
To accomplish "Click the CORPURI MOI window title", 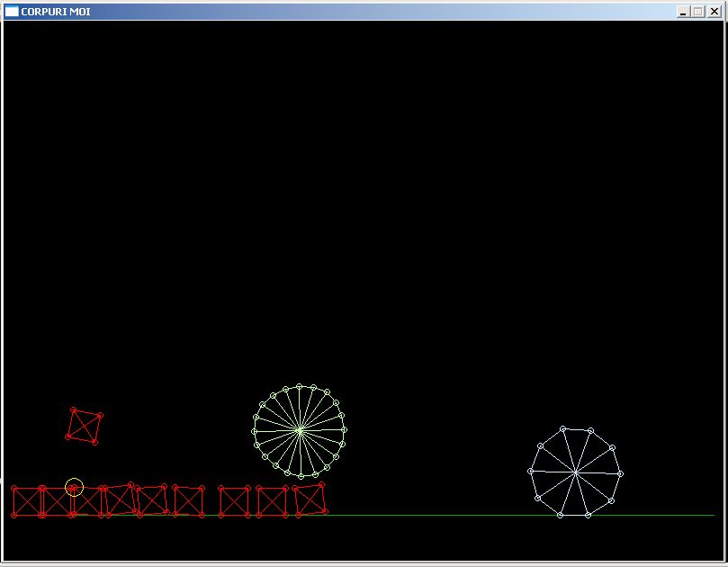I will point(56,12).
